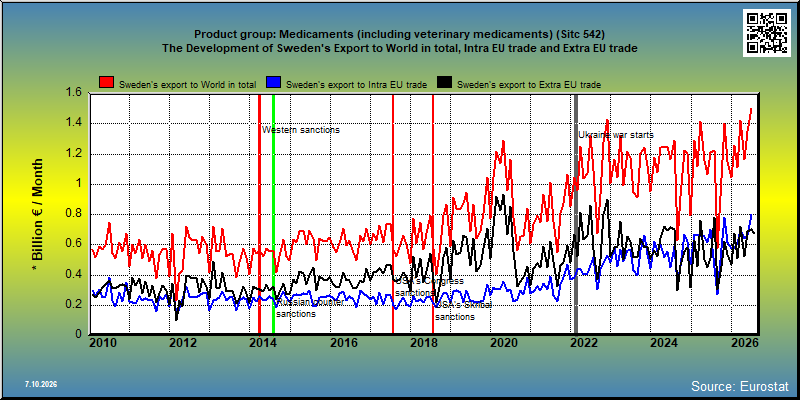Click the 2010 x-axis label
This screenshot has width=800, height=400.
104,343
